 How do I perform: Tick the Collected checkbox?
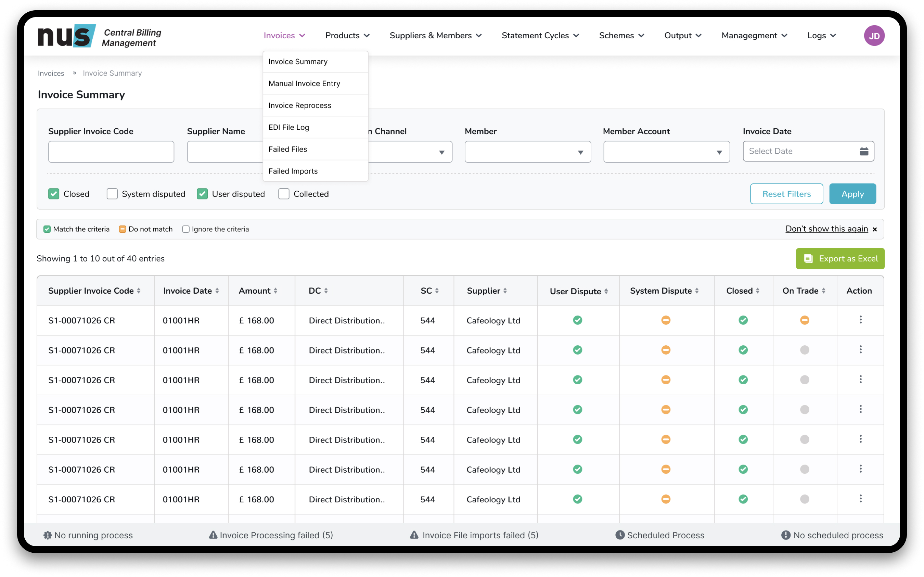coord(284,194)
